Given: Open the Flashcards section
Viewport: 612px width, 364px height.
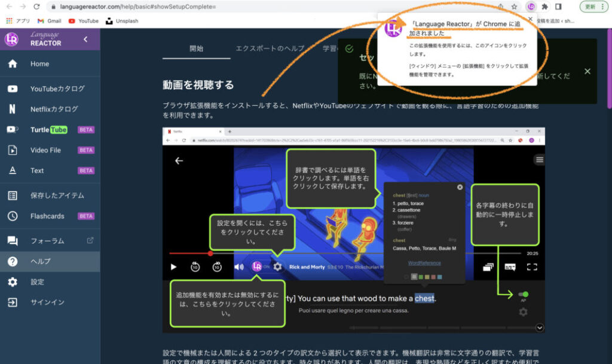Looking at the screenshot, I should click(x=47, y=216).
